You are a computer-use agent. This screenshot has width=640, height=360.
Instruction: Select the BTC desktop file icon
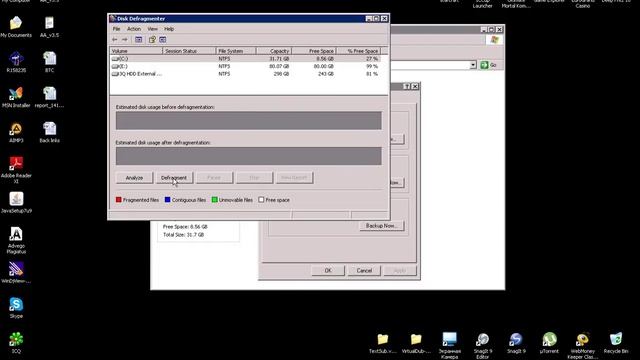[49, 62]
